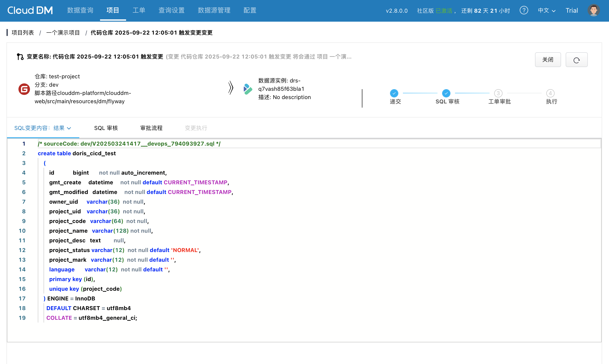Image resolution: width=609 pixels, height=364 pixels.
Task: Open the 审批流程 tab
Action: 151,128
